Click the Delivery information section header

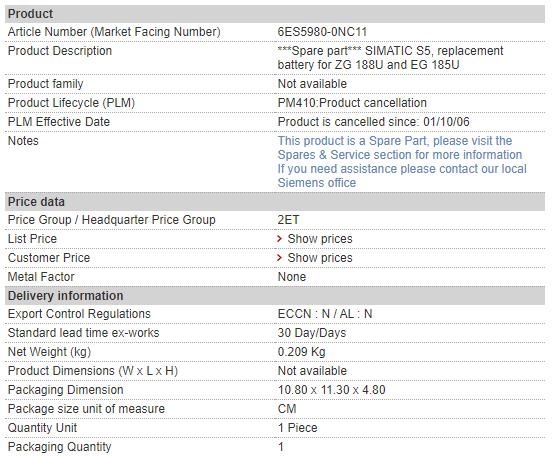tap(275, 296)
